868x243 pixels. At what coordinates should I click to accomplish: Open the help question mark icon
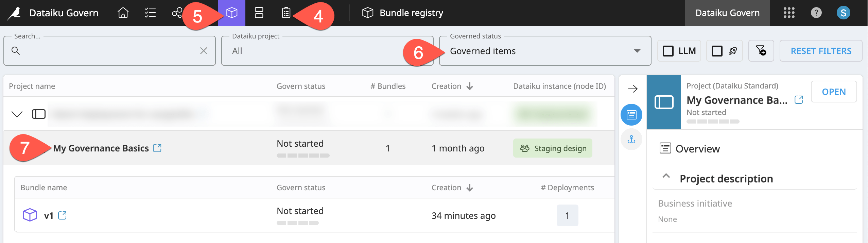[816, 13]
